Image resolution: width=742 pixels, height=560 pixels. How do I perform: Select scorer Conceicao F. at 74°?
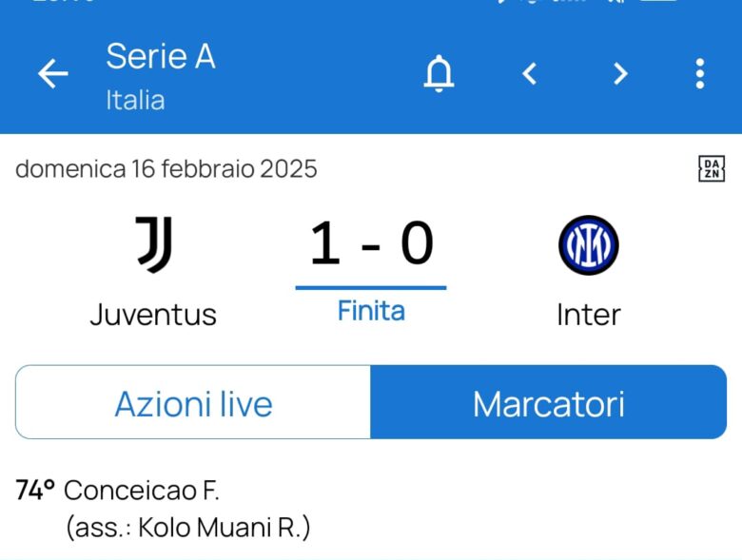click(142, 491)
